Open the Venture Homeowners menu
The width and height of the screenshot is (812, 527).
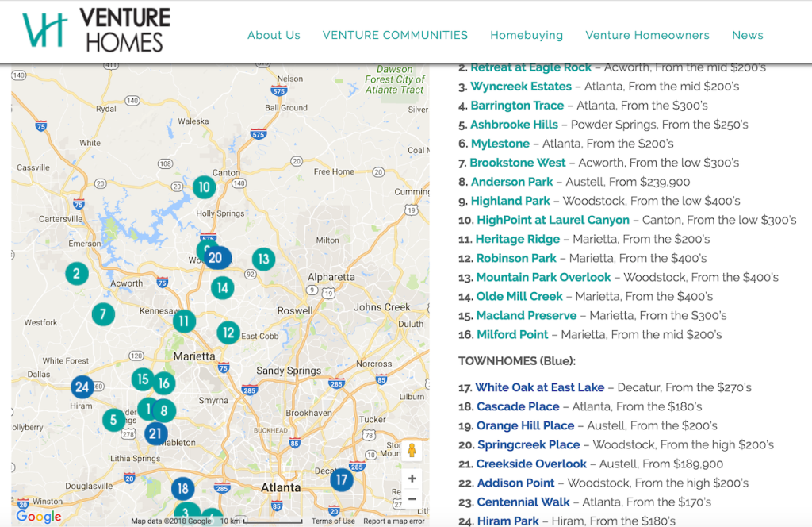click(647, 35)
